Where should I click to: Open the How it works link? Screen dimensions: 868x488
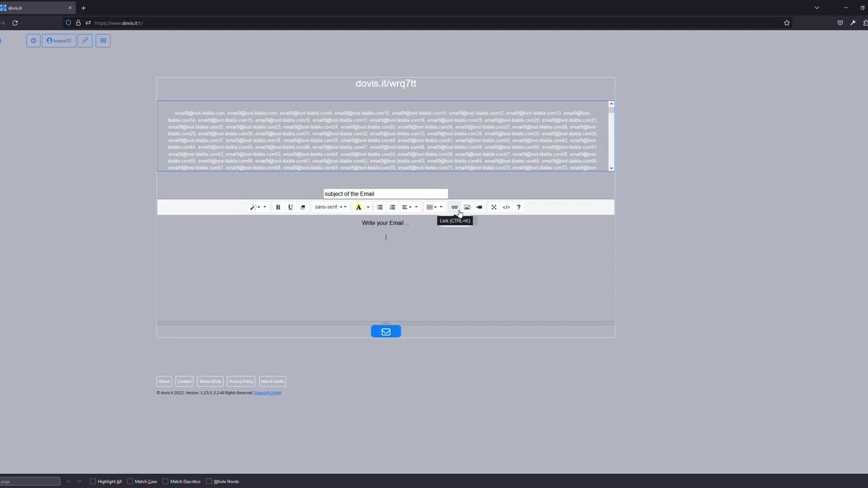273,382
